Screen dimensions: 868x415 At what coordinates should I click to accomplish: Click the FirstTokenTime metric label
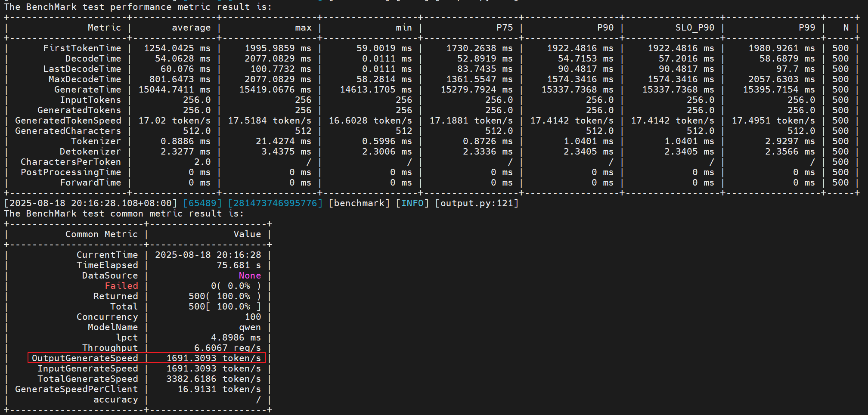(82, 48)
